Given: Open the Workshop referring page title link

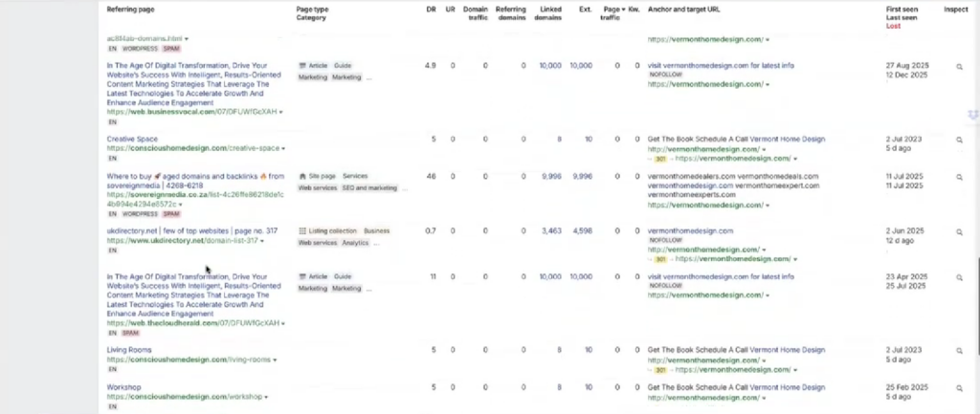Looking at the screenshot, I should [x=124, y=387].
